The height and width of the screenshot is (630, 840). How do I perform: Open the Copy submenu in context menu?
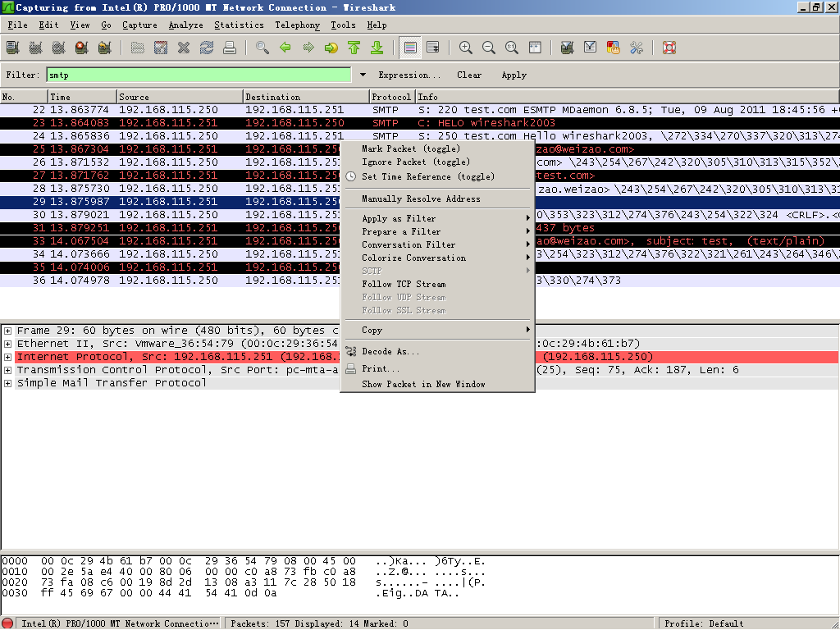point(438,330)
